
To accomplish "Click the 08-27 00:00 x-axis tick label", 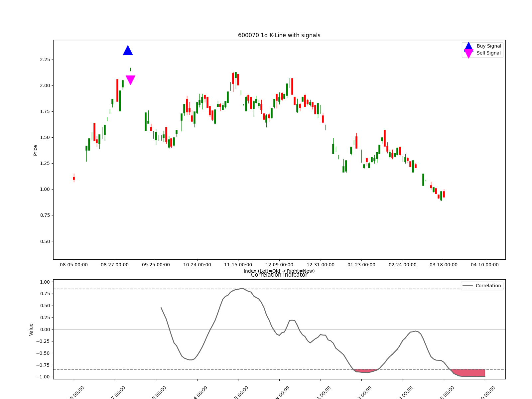I will point(115,265).
